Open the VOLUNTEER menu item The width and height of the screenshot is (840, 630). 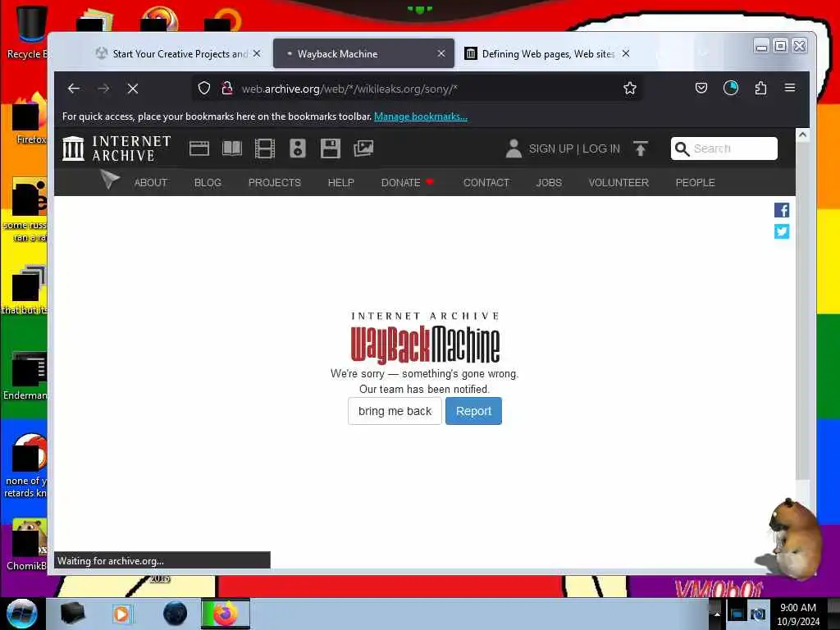coord(619,183)
